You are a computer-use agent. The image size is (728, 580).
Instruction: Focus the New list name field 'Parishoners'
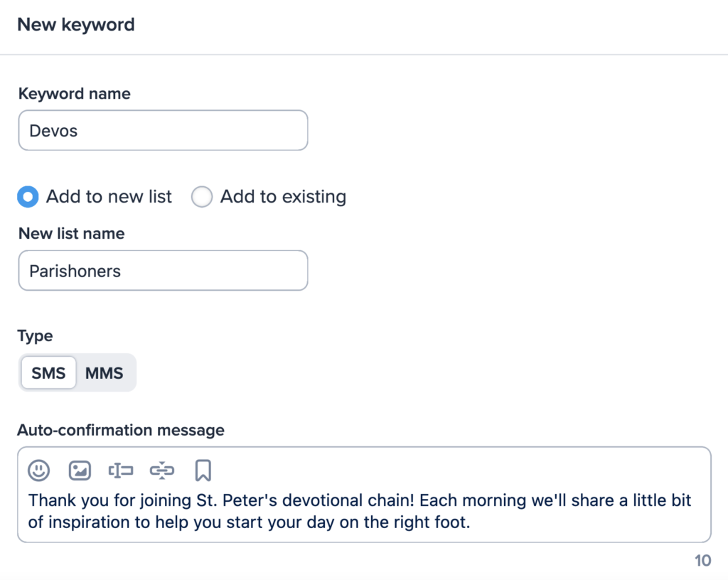click(163, 271)
